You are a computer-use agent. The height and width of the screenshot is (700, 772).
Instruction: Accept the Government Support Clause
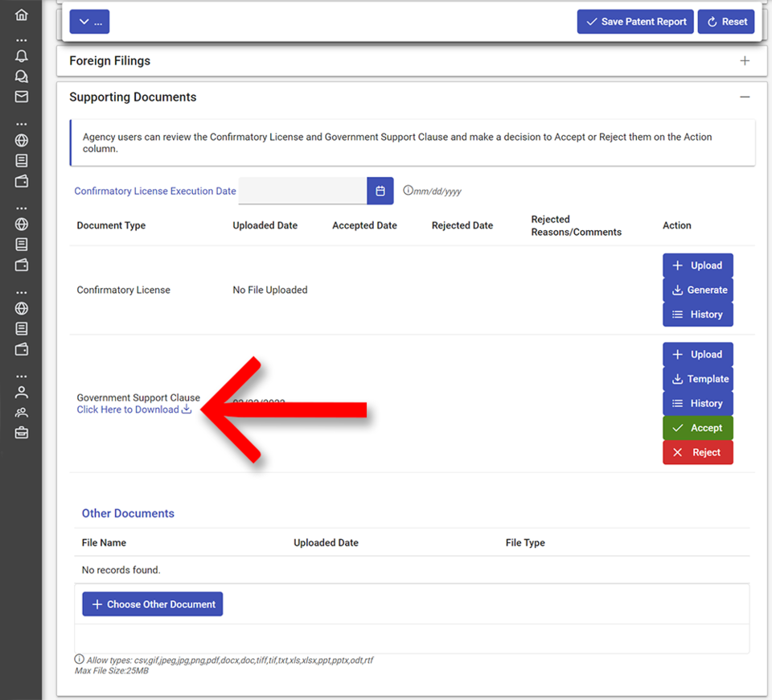click(698, 428)
